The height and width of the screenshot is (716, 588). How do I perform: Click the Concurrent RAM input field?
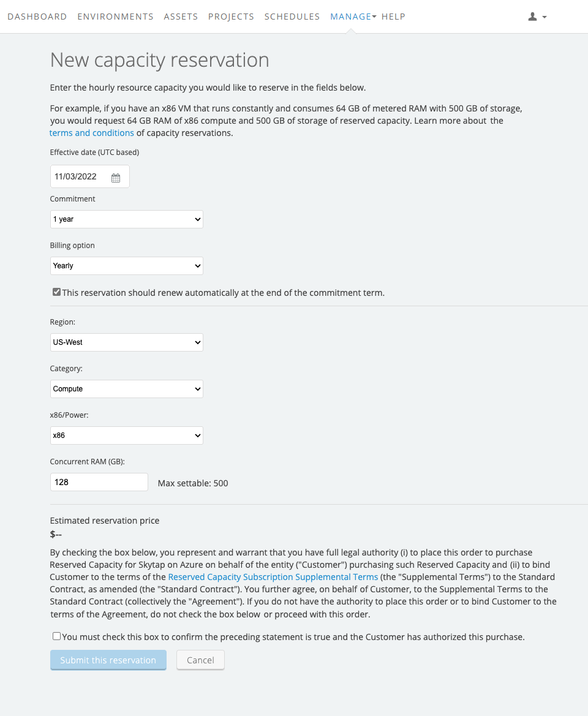99,482
